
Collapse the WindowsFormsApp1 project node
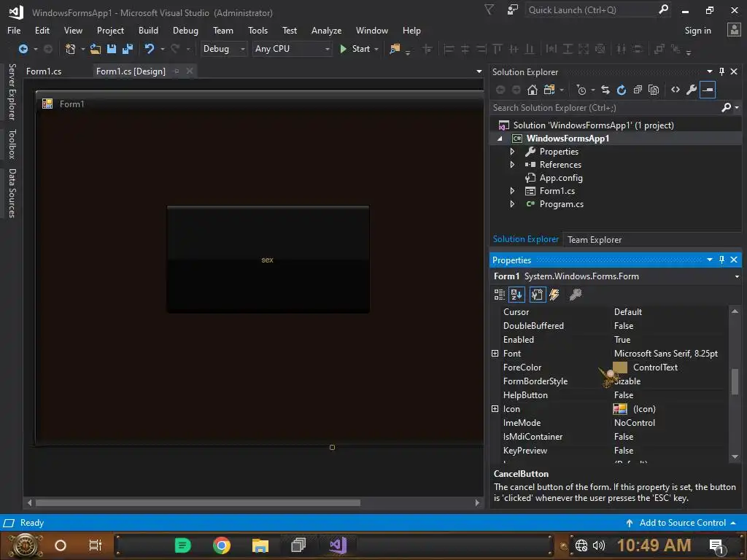pyautogui.click(x=500, y=139)
